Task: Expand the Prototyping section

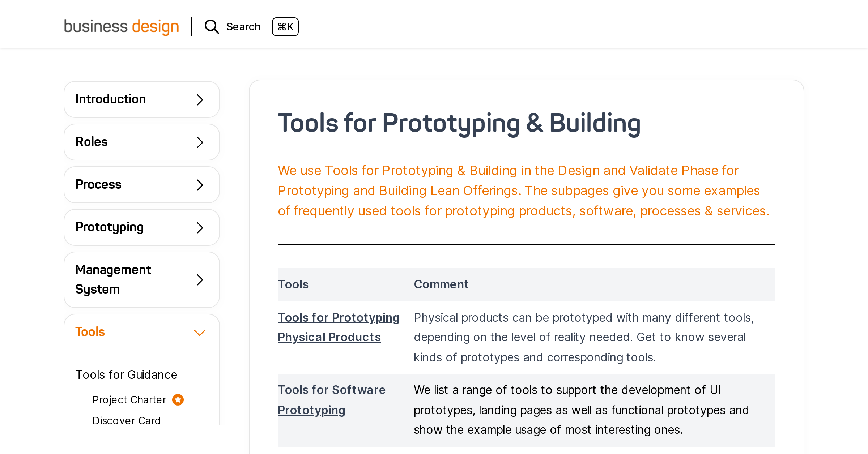Action: click(199, 227)
